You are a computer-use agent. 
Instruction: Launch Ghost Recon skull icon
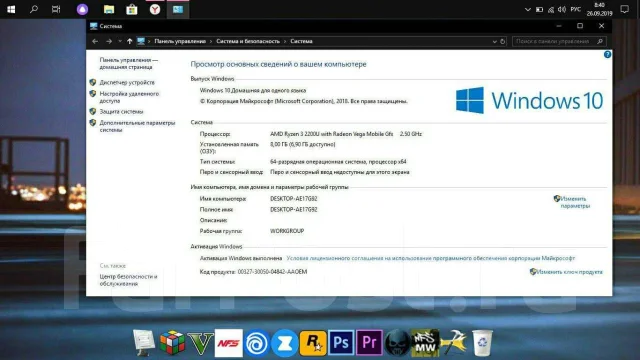[x=397, y=343]
